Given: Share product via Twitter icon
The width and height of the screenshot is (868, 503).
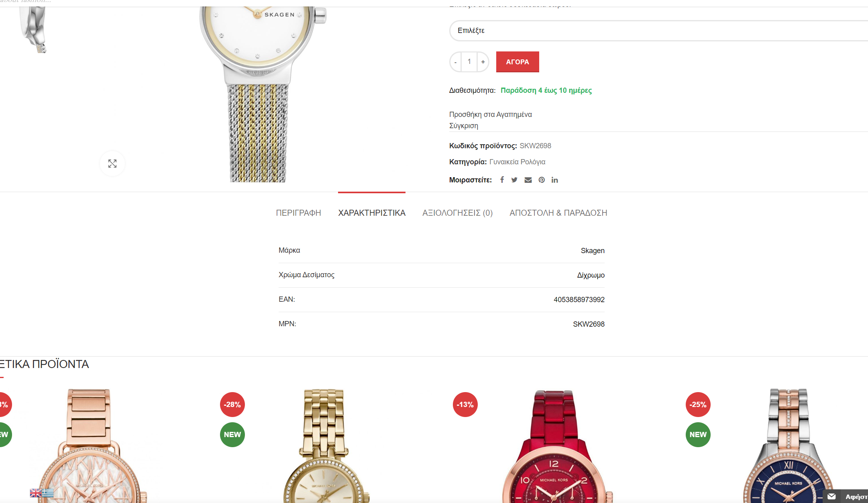Looking at the screenshot, I should coord(514,180).
